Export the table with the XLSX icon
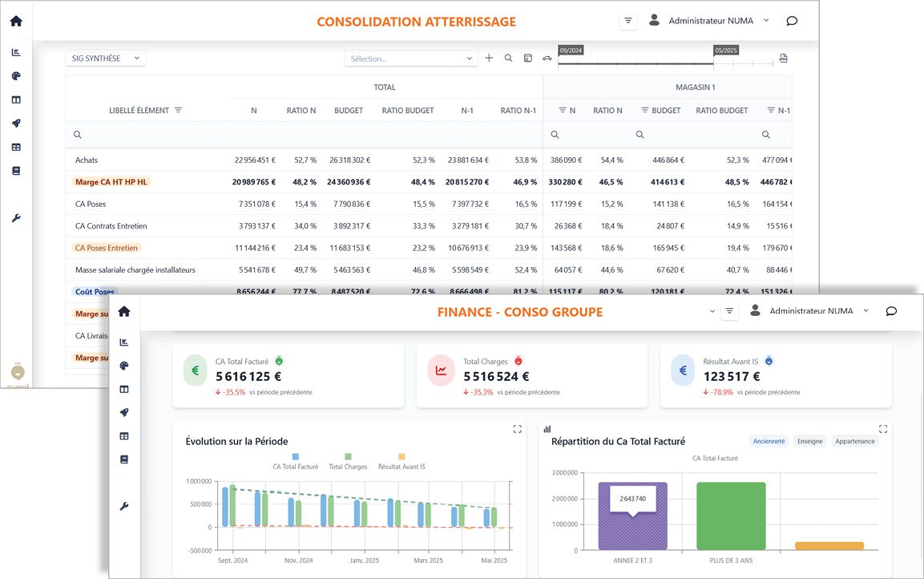 coord(783,58)
